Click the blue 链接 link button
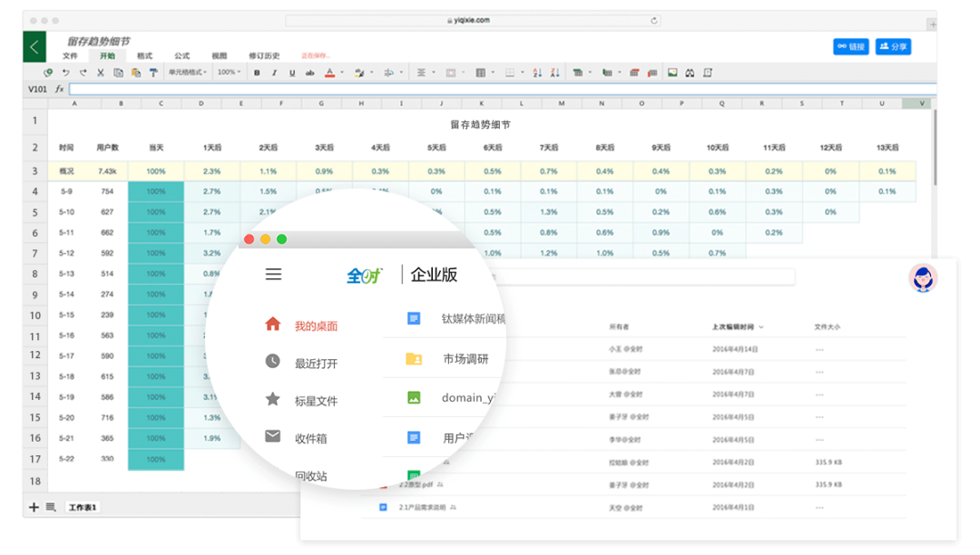Image resolution: width=980 pixels, height=555 pixels. coord(850,47)
